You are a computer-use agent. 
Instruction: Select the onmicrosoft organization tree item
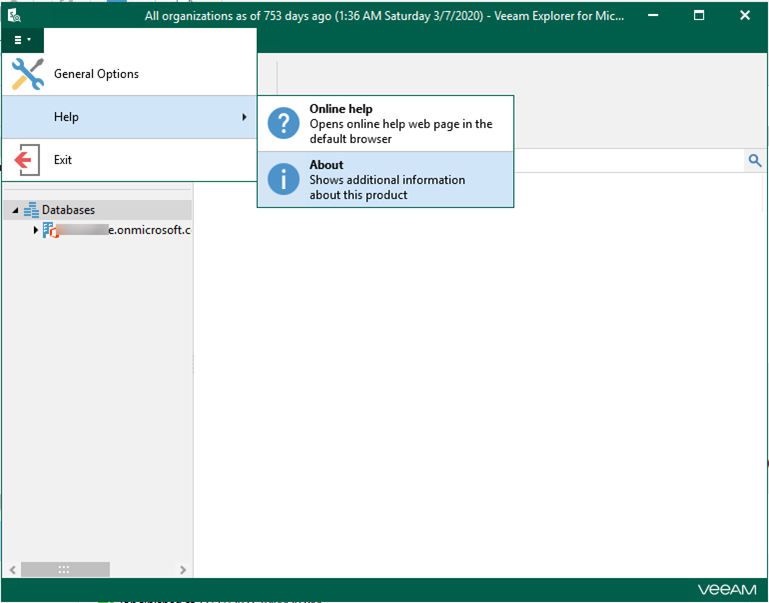[x=117, y=229]
